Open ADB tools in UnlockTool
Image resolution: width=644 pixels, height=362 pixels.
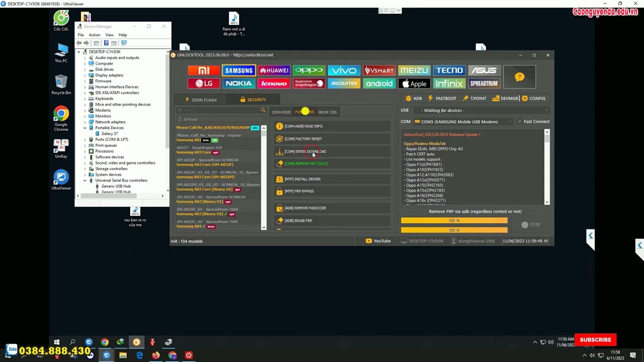(414, 99)
